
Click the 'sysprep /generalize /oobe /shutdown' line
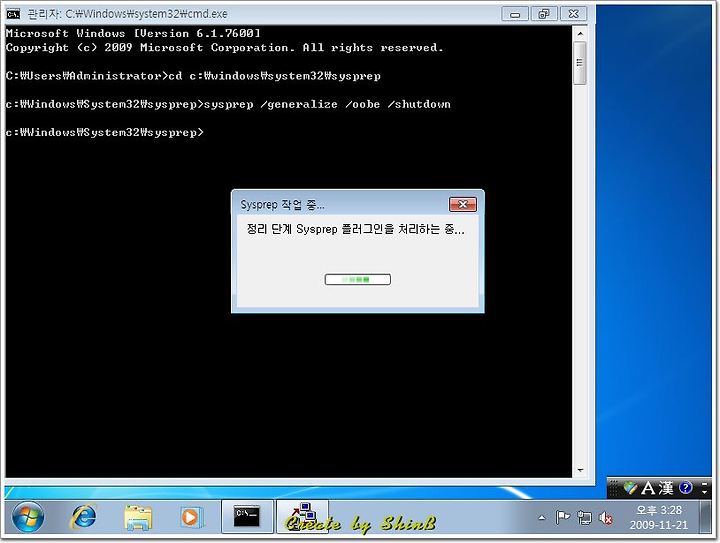228,104
